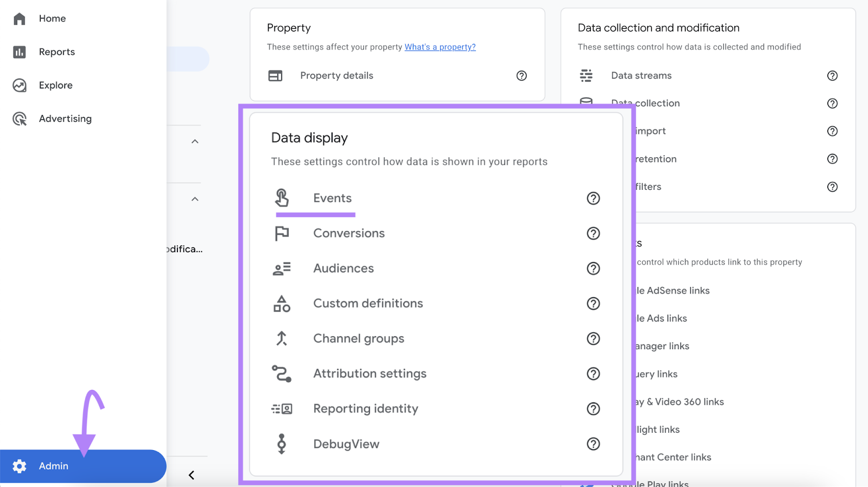The width and height of the screenshot is (868, 487).
Task: Open help for Data filters
Action: 832,187
